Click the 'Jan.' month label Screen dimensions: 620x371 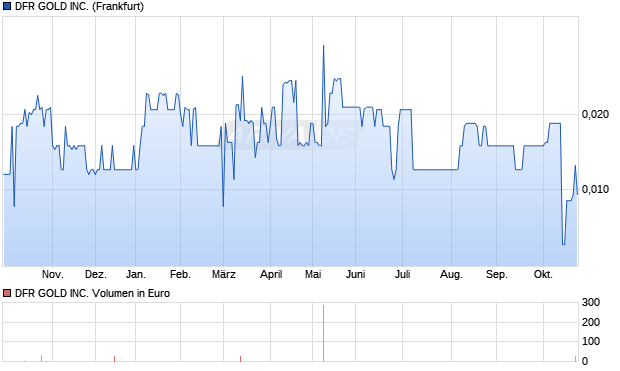click(x=136, y=274)
